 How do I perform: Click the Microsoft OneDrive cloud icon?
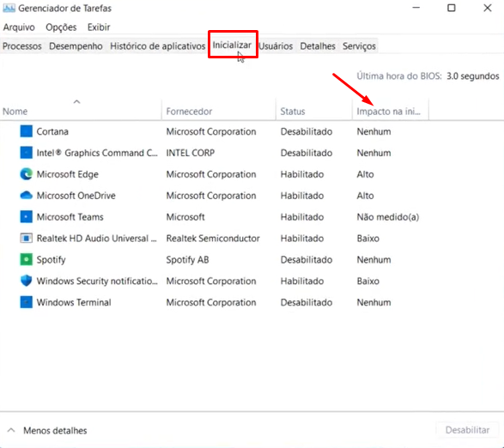pyautogui.click(x=26, y=196)
